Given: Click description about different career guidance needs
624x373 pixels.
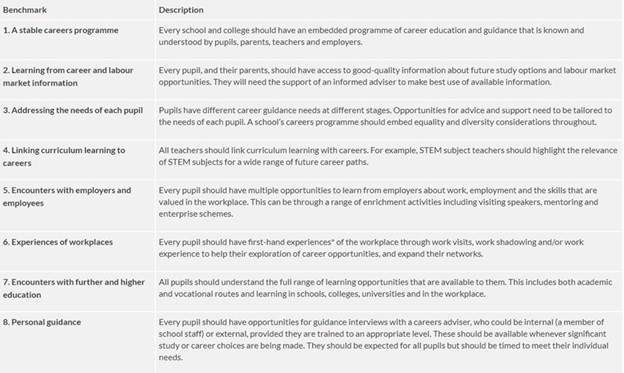Looking at the screenshot, I should coord(385,116).
